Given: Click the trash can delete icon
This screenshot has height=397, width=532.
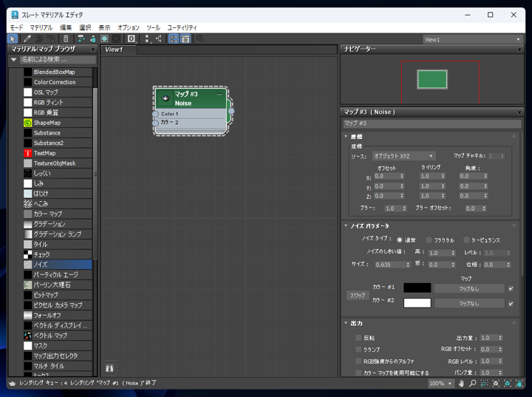Looking at the screenshot, I should click(66, 38).
